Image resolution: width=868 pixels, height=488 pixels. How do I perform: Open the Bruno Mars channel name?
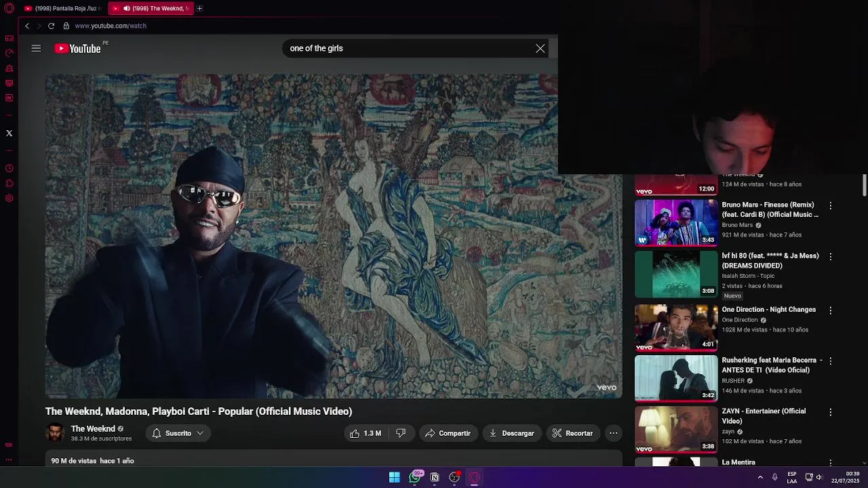point(737,225)
